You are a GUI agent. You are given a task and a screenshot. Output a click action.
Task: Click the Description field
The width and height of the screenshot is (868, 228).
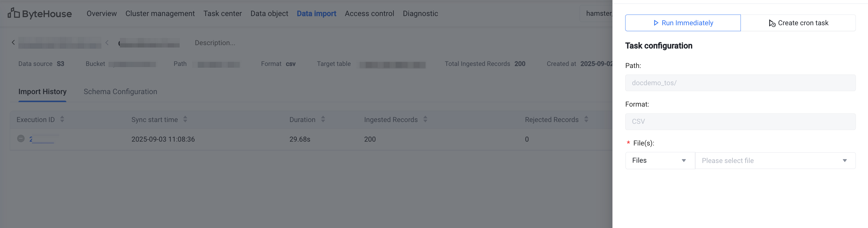coord(215,43)
